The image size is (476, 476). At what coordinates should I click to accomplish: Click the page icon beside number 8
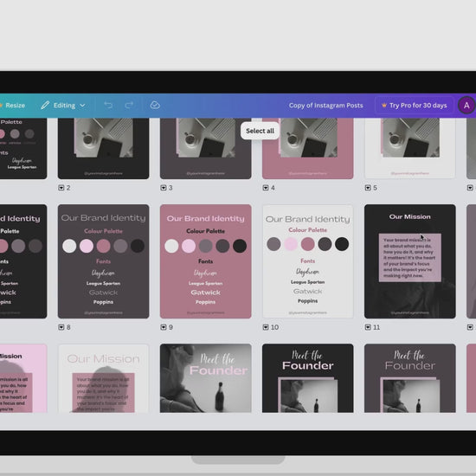click(61, 327)
